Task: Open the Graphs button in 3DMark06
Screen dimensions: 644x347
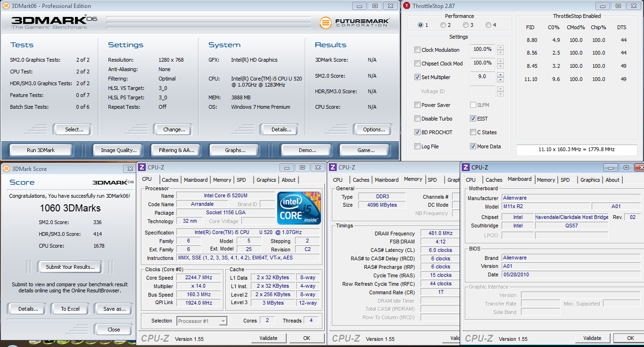Action: click(x=235, y=150)
